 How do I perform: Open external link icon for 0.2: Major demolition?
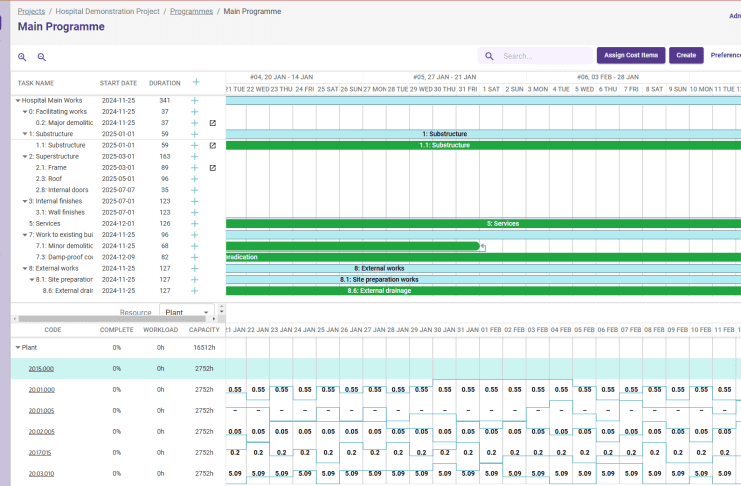[212, 123]
